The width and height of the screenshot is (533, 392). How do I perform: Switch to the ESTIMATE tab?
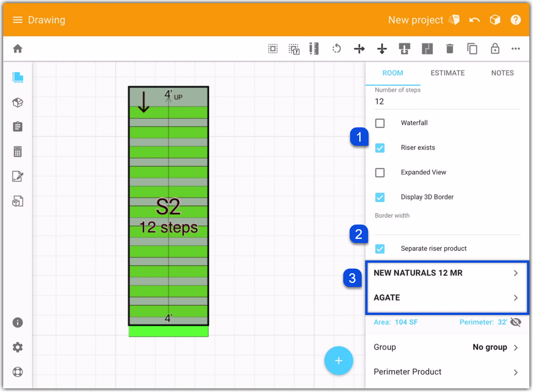(447, 73)
